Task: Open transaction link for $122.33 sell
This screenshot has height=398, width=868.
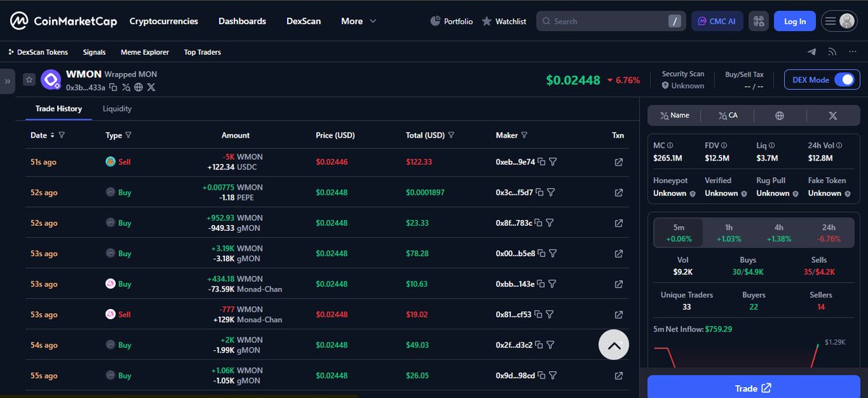Action: point(618,162)
